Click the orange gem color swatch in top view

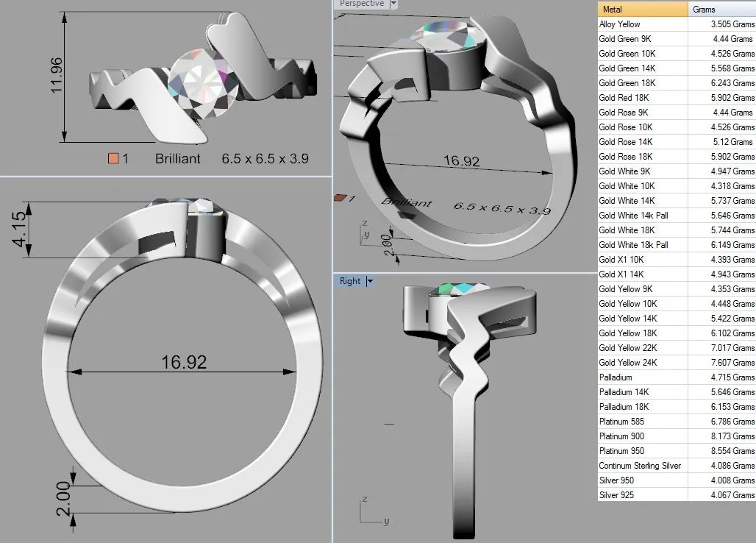(113, 158)
